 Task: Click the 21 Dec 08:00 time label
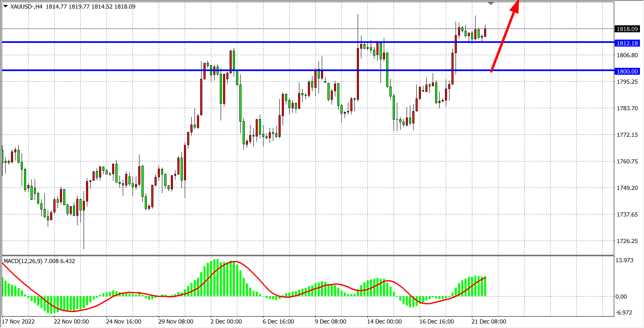click(x=489, y=321)
